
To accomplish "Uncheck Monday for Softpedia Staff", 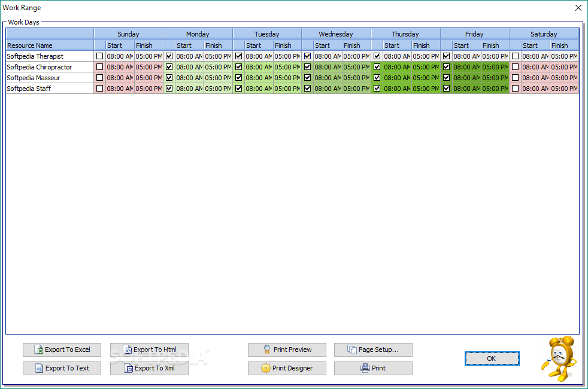I will pos(169,89).
